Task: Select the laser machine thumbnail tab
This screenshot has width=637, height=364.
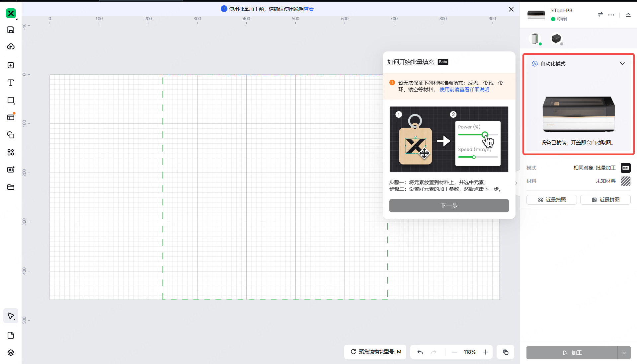Action: (535, 39)
